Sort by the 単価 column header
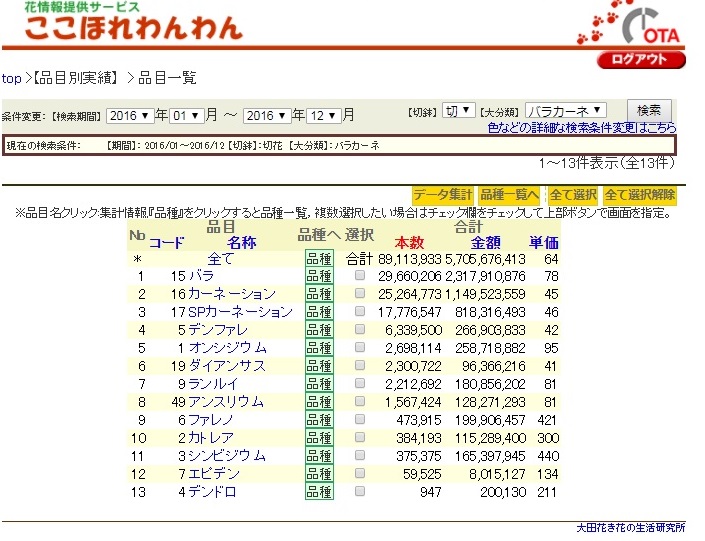The height and width of the screenshot is (541, 705). (544, 243)
